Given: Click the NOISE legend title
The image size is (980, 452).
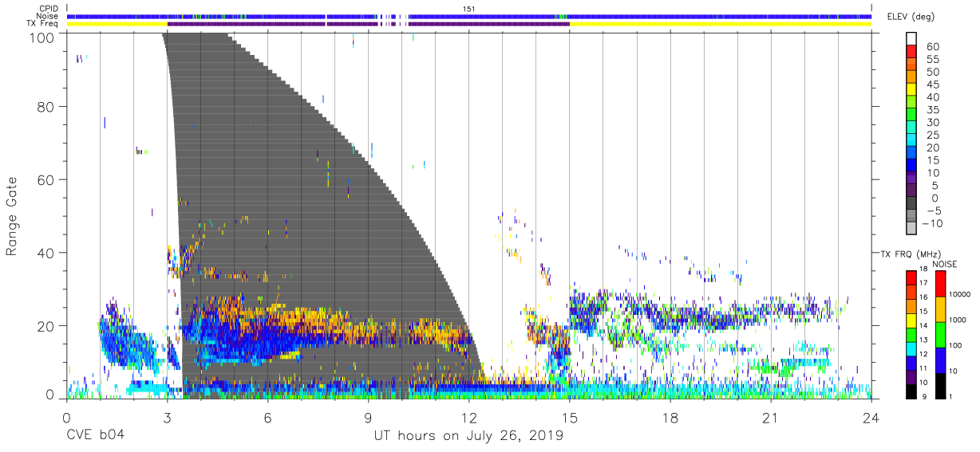Looking at the screenshot, I should coord(946,264).
